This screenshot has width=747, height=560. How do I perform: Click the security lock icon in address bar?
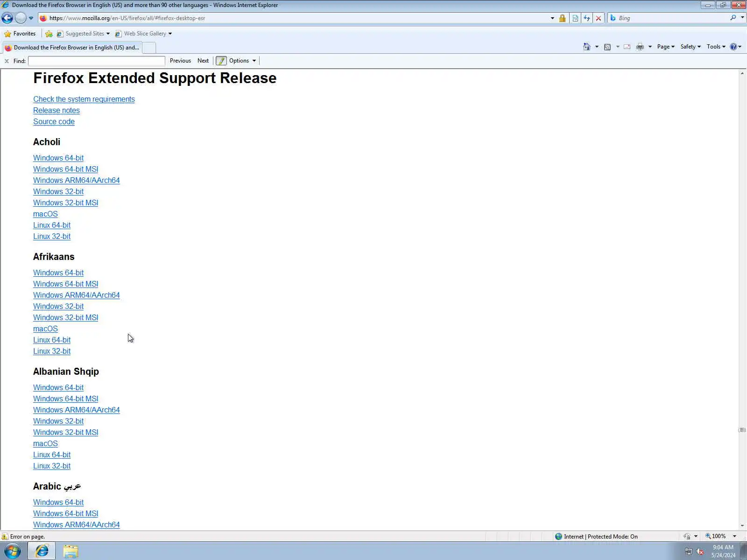[562, 18]
